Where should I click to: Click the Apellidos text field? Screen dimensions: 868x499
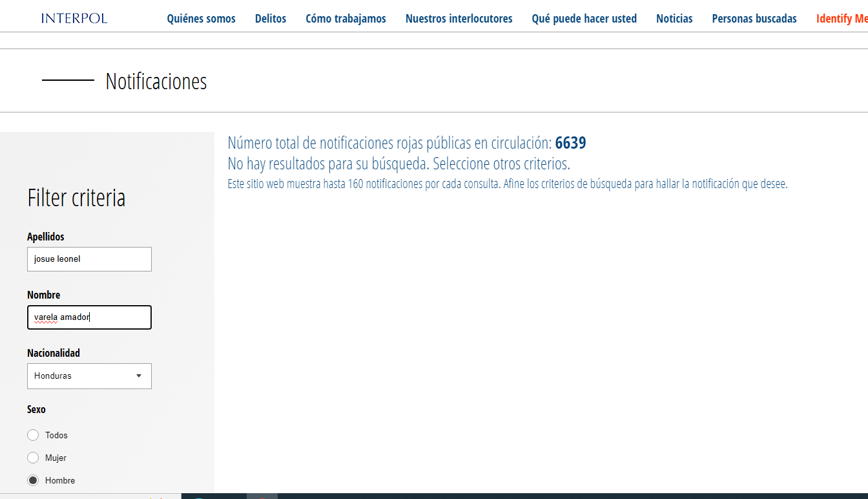tap(89, 259)
